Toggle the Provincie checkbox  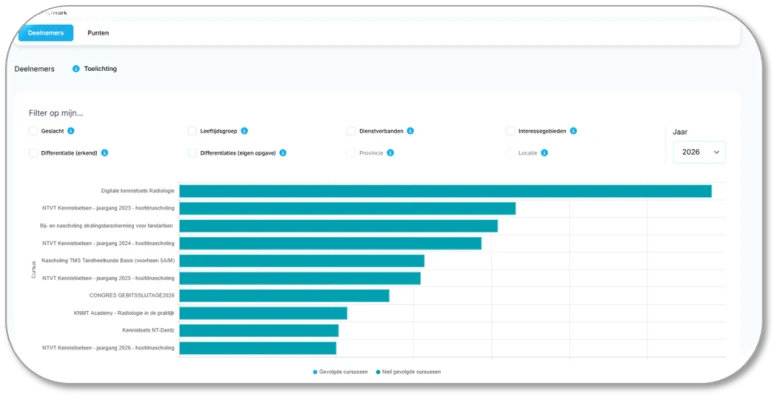[351, 153]
